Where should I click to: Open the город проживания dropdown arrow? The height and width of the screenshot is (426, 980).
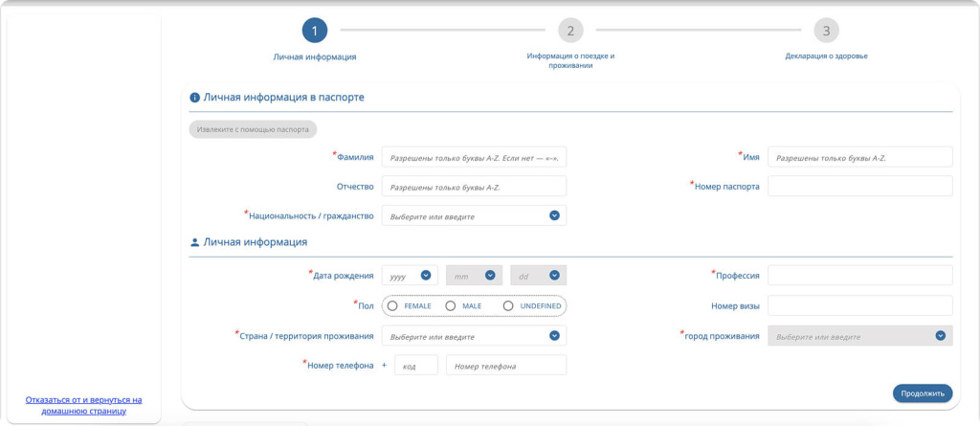940,336
